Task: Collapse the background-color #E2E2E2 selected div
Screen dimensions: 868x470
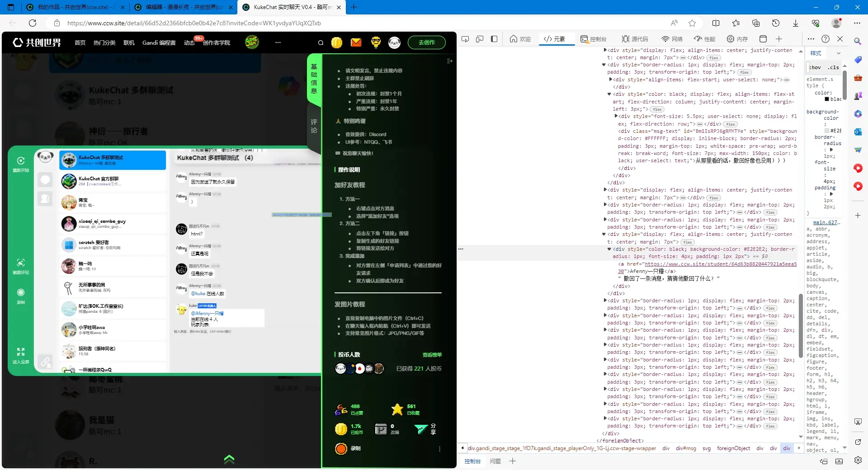Action: pos(609,249)
